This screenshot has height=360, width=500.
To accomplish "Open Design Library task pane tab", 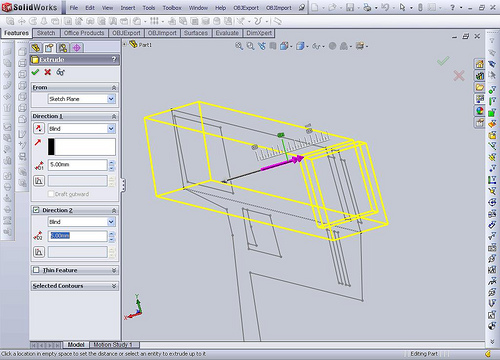I will [480, 76].
